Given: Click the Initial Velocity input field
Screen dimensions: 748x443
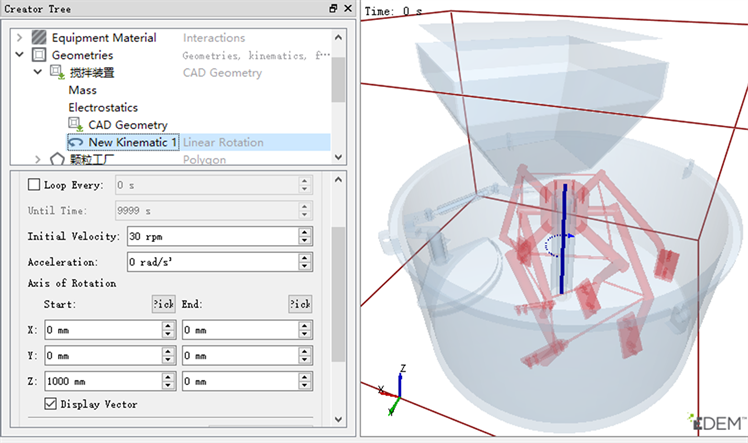Looking at the screenshot, I should pyautogui.click(x=211, y=236).
